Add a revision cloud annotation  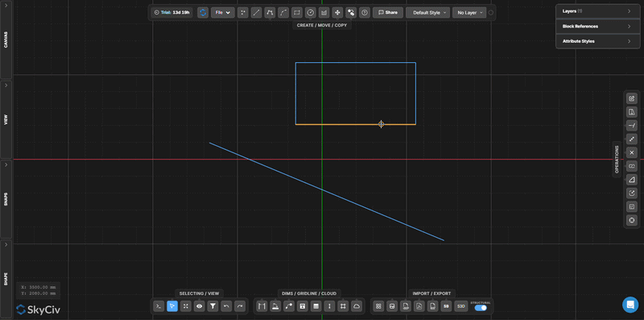point(357,306)
